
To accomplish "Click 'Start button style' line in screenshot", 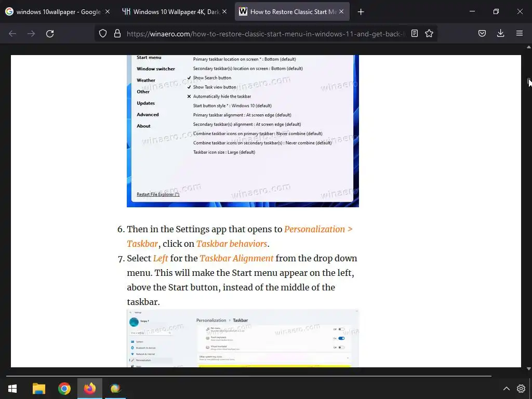I will pos(232,106).
